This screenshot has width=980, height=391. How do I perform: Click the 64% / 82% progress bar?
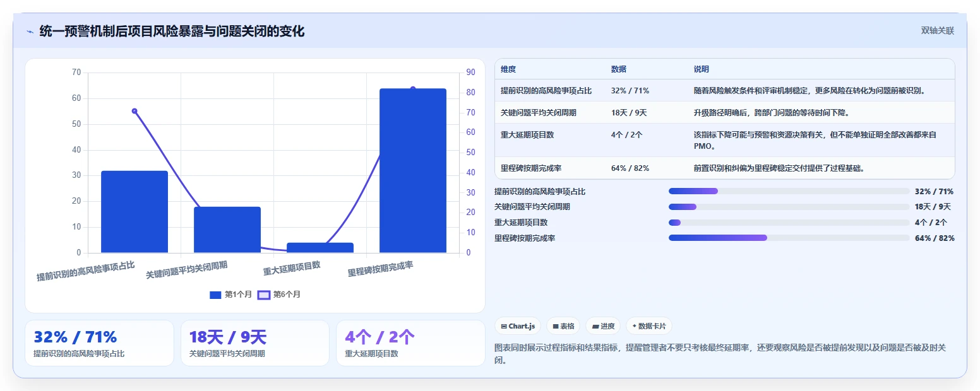[x=789, y=238]
